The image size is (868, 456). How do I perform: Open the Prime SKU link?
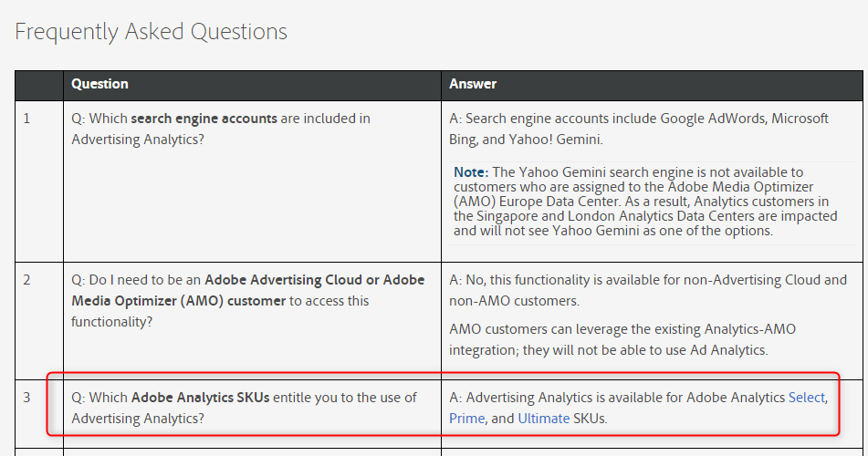point(466,419)
